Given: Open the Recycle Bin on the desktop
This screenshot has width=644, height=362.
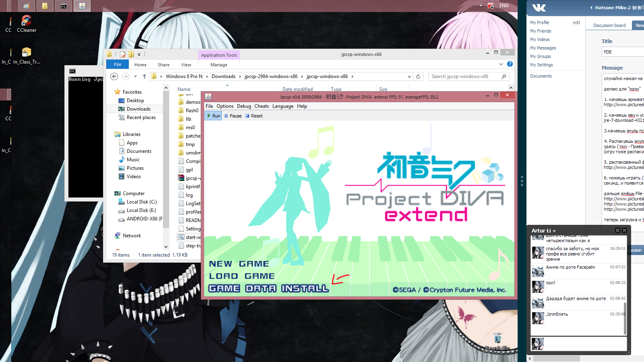Looking at the screenshot, I should pos(497,341).
